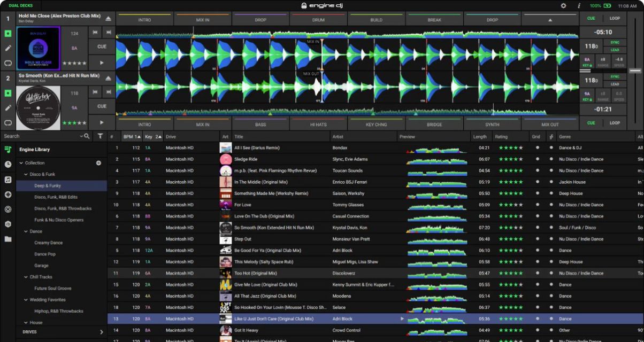644x342 pixels.
Task: Open the search filter icon
Action: pyautogui.click(x=100, y=136)
